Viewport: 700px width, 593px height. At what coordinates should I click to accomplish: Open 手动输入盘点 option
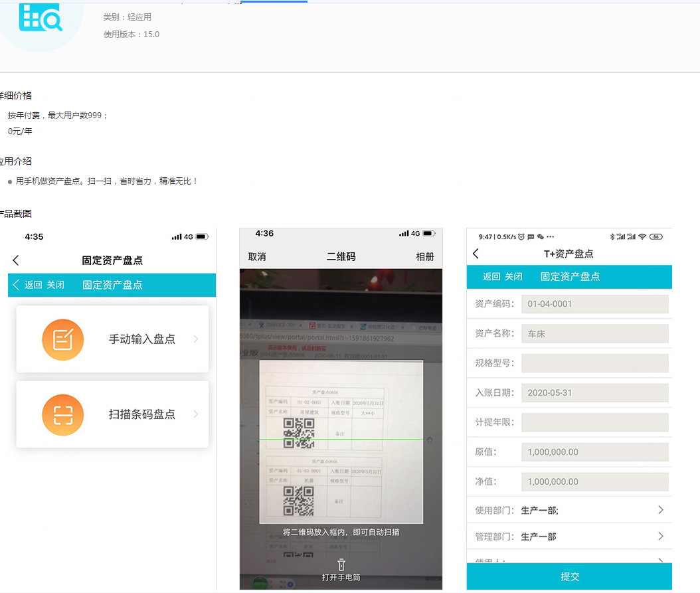112,339
